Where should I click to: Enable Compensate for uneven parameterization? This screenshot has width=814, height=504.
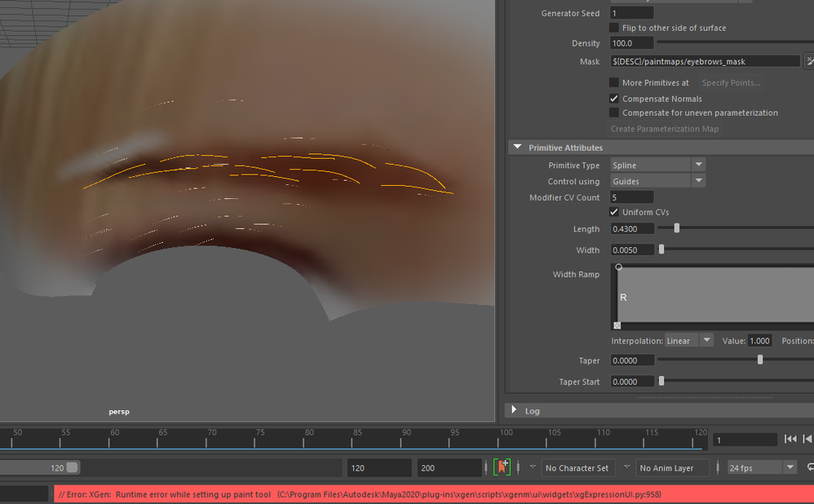point(614,113)
